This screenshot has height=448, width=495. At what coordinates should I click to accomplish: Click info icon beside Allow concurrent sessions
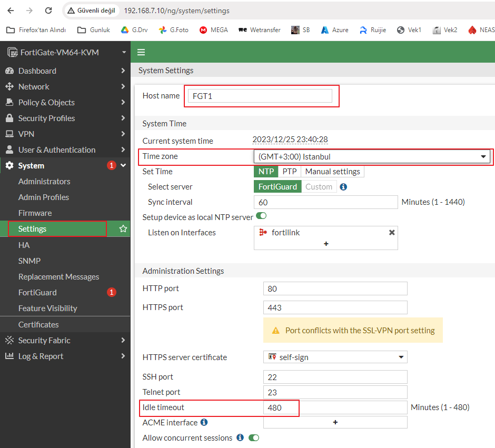[x=240, y=437]
